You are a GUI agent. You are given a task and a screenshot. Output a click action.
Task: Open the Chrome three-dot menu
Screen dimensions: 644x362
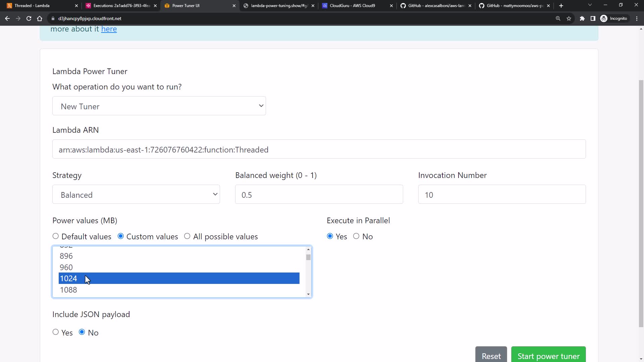(x=637, y=18)
